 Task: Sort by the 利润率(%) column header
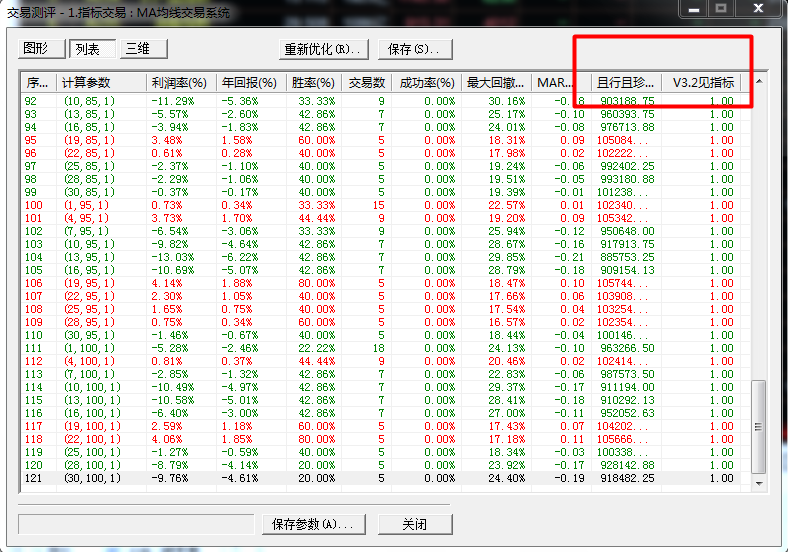[x=180, y=82]
